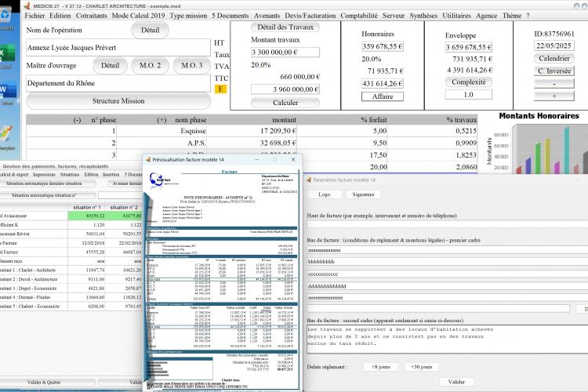Click the complexity value field 1.0
Screen dimensions: 588x392
(x=468, y=95)
